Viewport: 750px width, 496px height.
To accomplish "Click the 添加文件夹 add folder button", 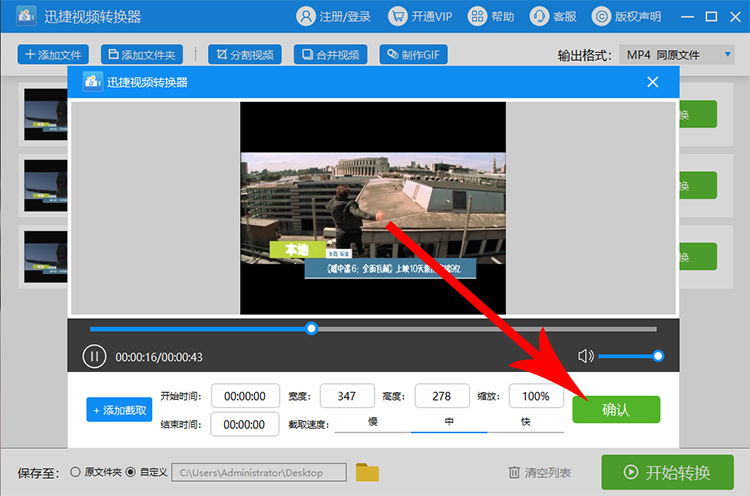I will [142, 55].
